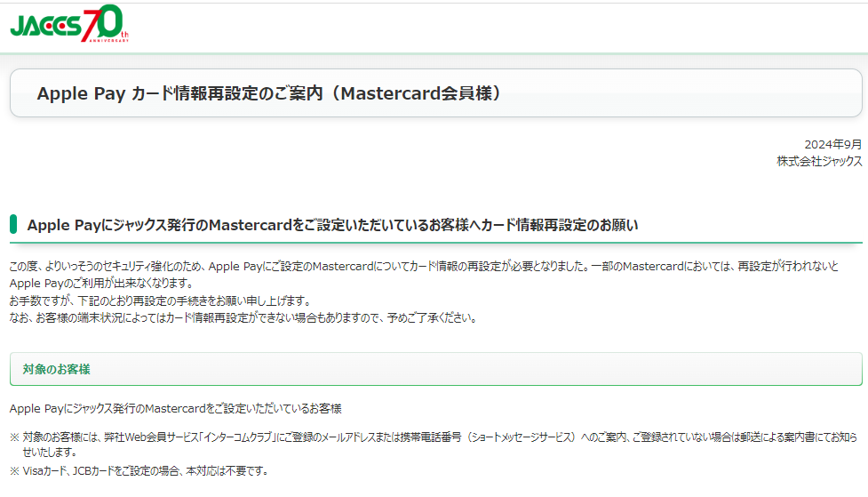Click the line 'なお、お客様の端末状況によっては'
Image resolution: width=868 pixels, height=497 pixels.
click(243, 318)
